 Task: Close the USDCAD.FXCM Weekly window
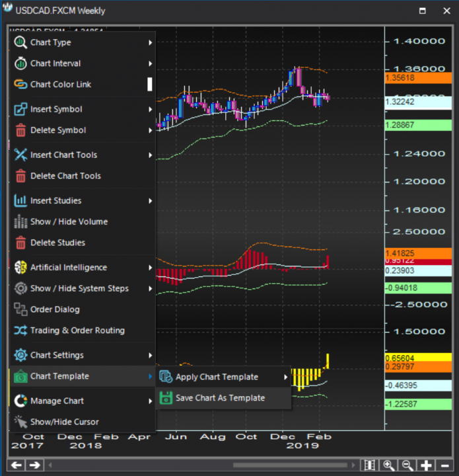pos(446,11)
